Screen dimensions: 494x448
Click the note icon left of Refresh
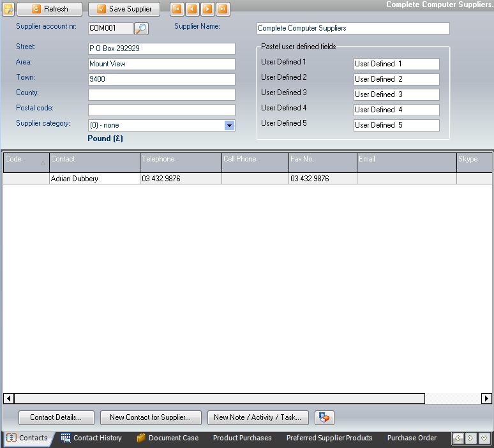(x=8, y=9)
